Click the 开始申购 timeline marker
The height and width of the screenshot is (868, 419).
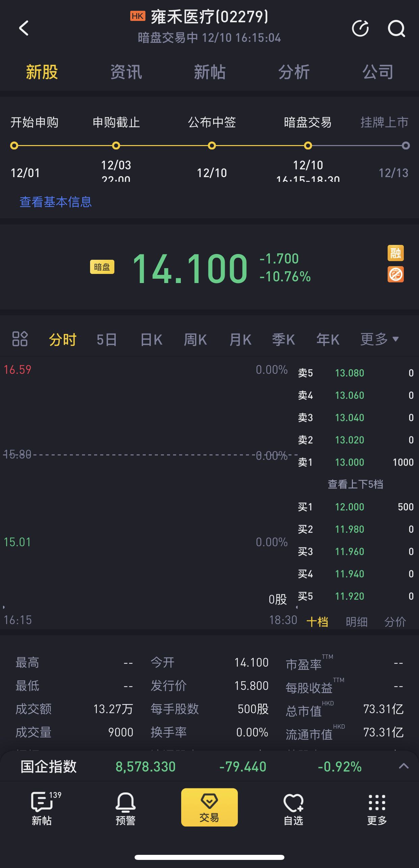pos(14,146)
